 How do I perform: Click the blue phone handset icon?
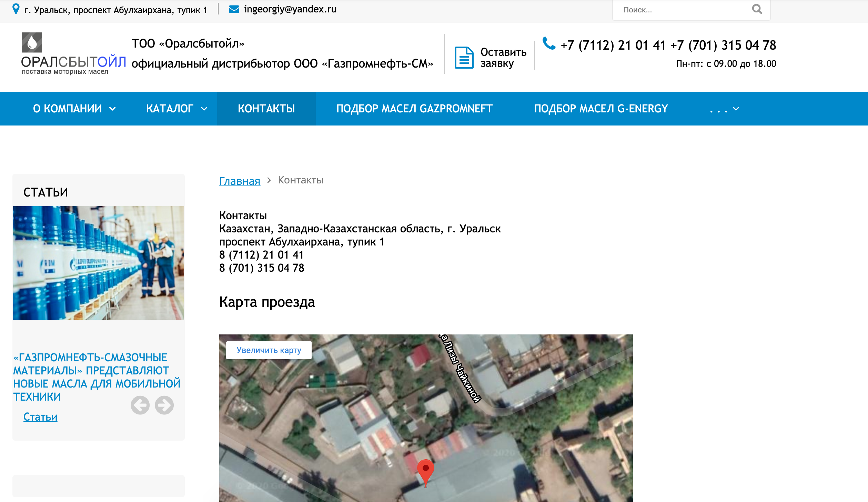click(x=549, y=43)
